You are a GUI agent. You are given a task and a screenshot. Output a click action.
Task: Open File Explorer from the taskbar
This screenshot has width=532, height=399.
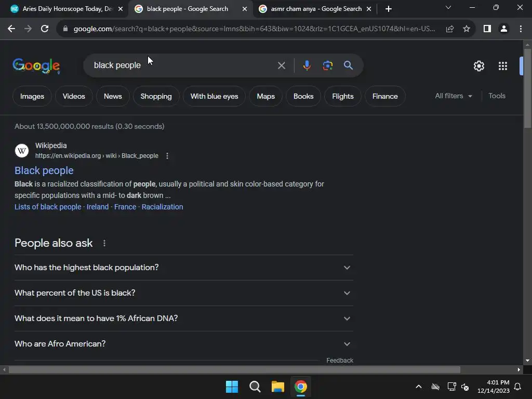[277, 387]
